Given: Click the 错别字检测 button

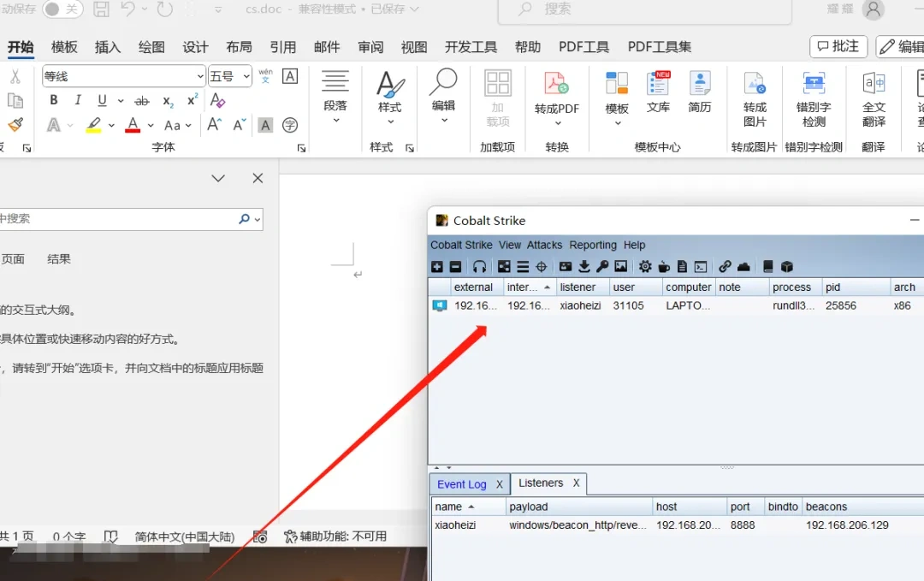Looking at the screenshot, I should coord(814,99).
